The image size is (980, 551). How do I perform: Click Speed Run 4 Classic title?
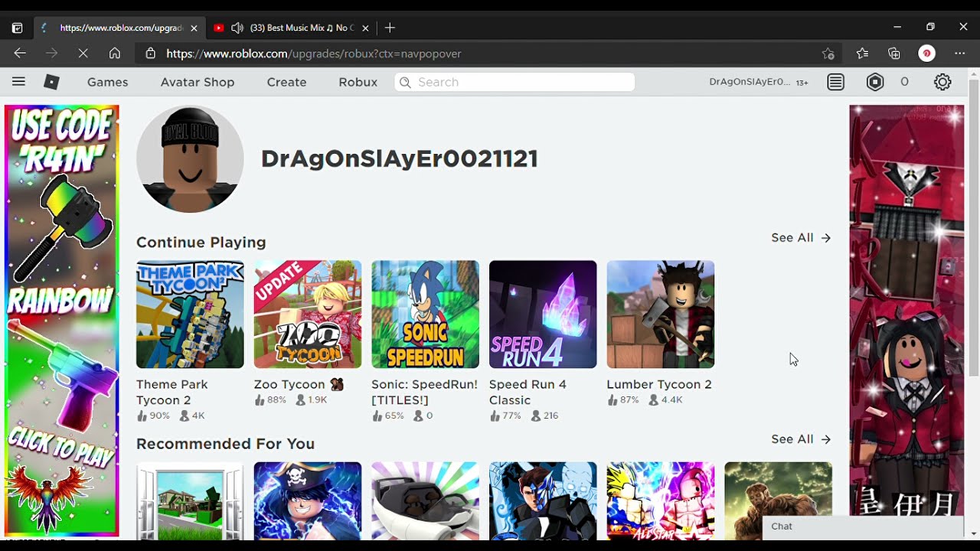coord(528,392)
